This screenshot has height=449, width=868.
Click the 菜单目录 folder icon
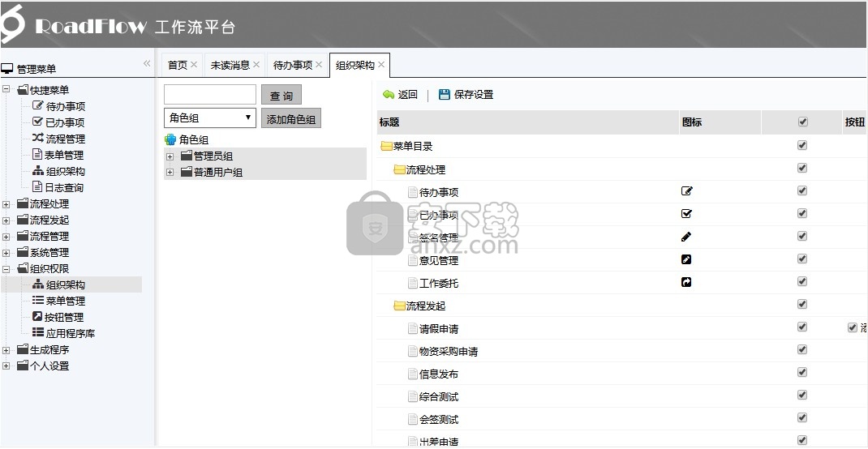(x=386, y=147)
